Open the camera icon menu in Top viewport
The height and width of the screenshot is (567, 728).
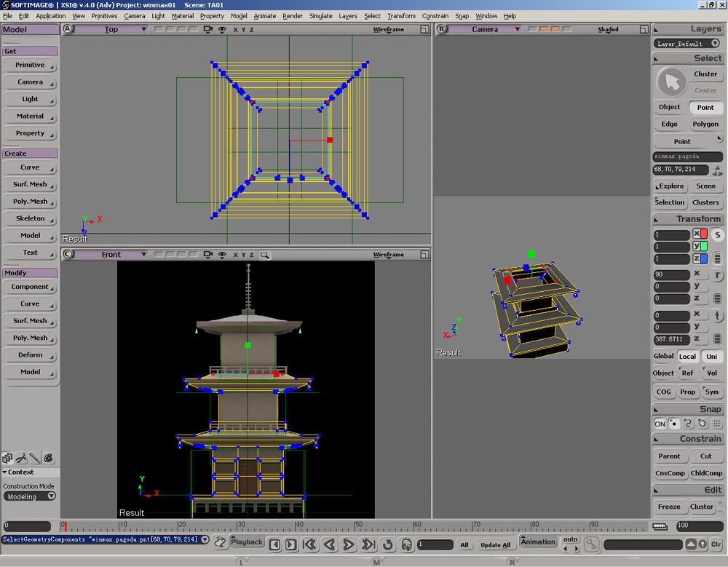(x=208, y=29)
